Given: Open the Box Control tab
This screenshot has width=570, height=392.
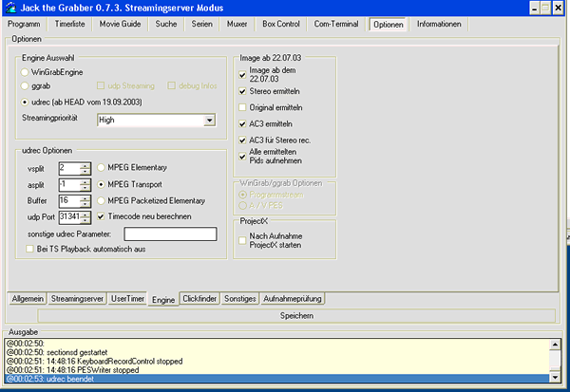Looking at the screenshot, I should [x=281, y=24].
